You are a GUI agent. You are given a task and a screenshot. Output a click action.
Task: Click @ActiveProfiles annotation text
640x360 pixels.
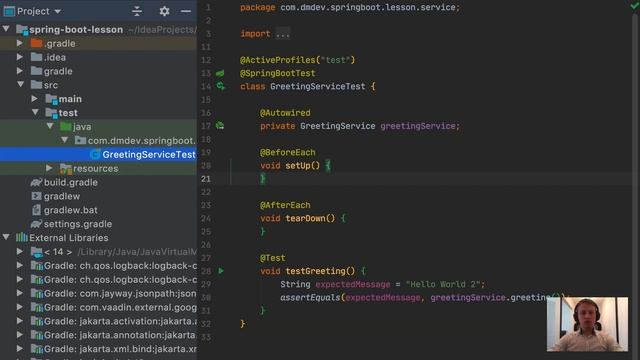pos(278,60)
